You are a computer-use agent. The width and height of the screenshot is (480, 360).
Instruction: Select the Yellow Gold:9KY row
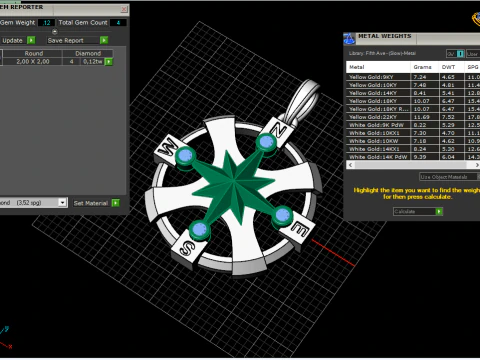point(413,77)
